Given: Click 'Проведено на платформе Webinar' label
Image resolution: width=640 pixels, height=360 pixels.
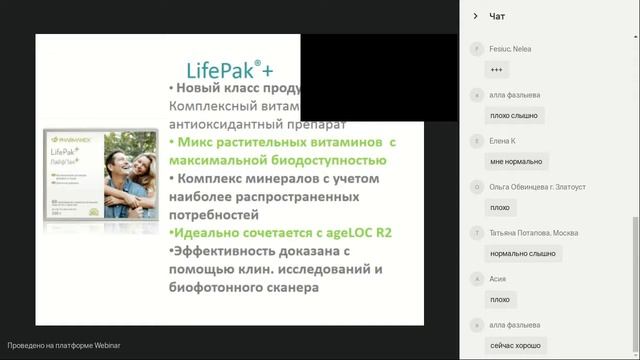Looking at the screenshot, I should 64,345.
